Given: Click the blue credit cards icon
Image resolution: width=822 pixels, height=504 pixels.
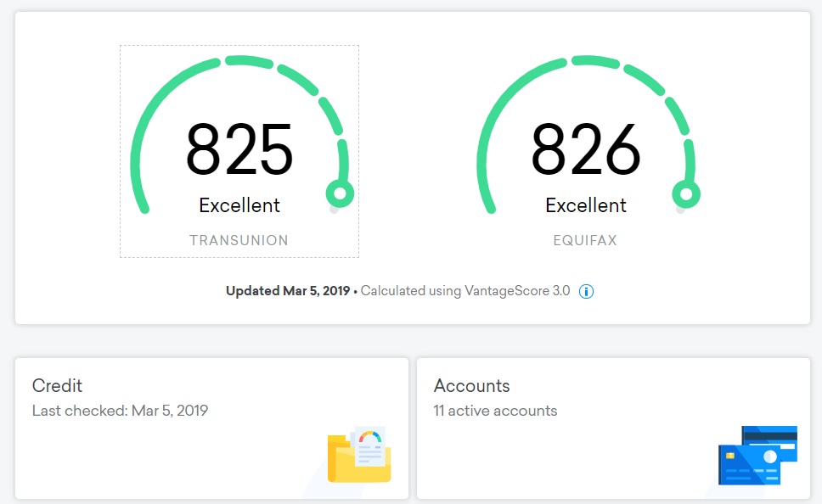Looking at the screenshot, I should click(757, 456).
